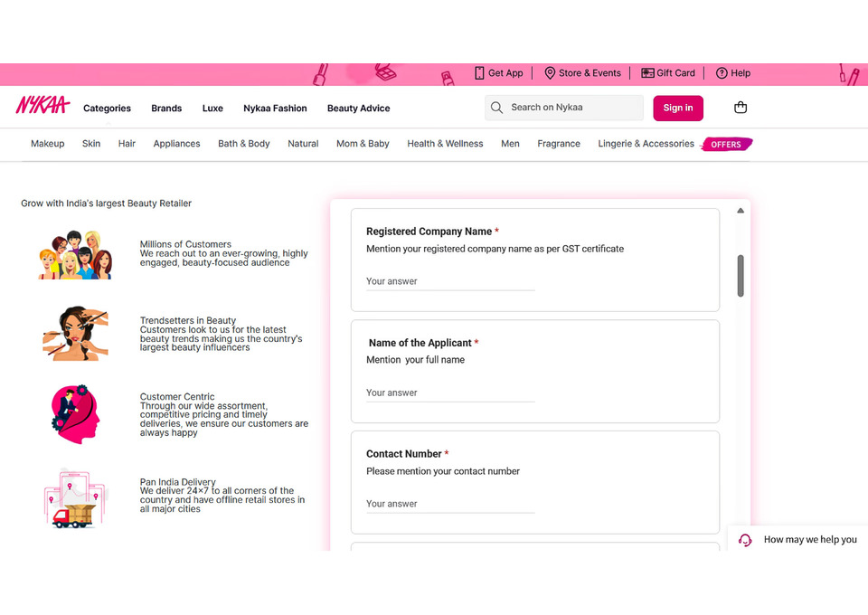Click the Name of the Applicant answer field

coord(450,393)
